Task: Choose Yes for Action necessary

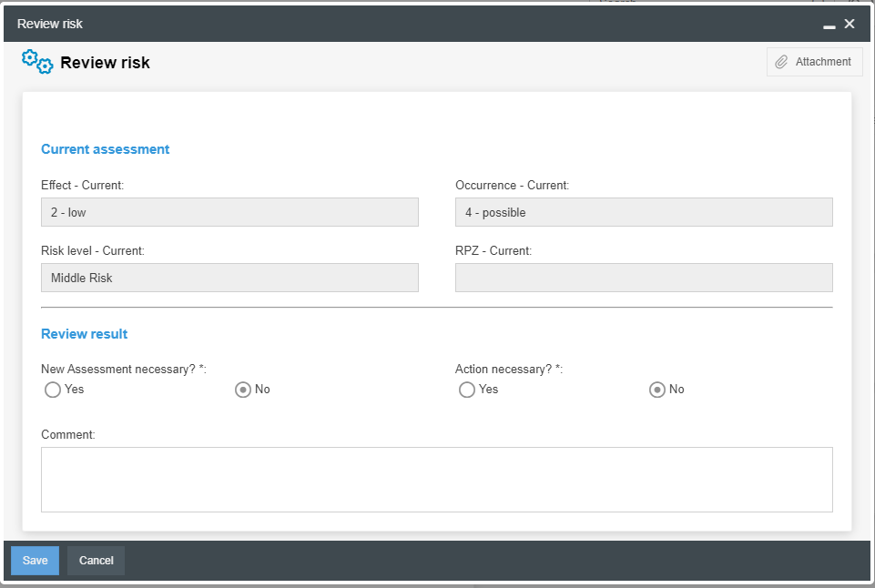Action: pyautogui.click(x=467, y=390)
